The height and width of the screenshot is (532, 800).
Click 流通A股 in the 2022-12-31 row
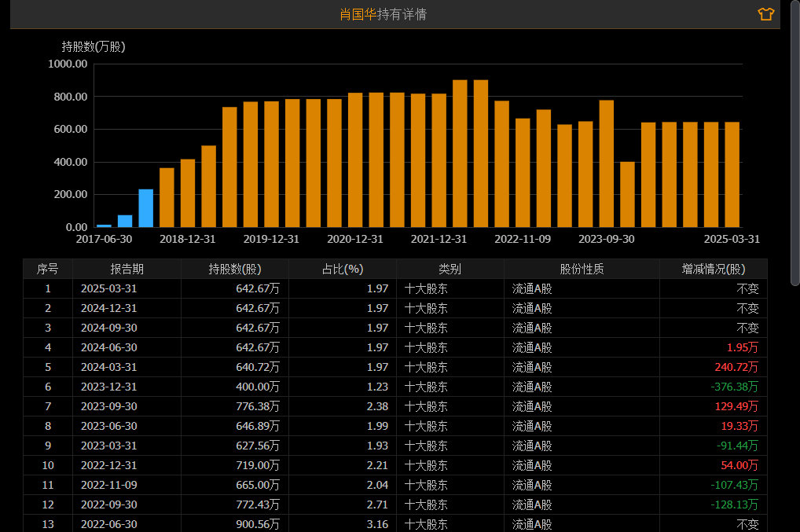532,465
